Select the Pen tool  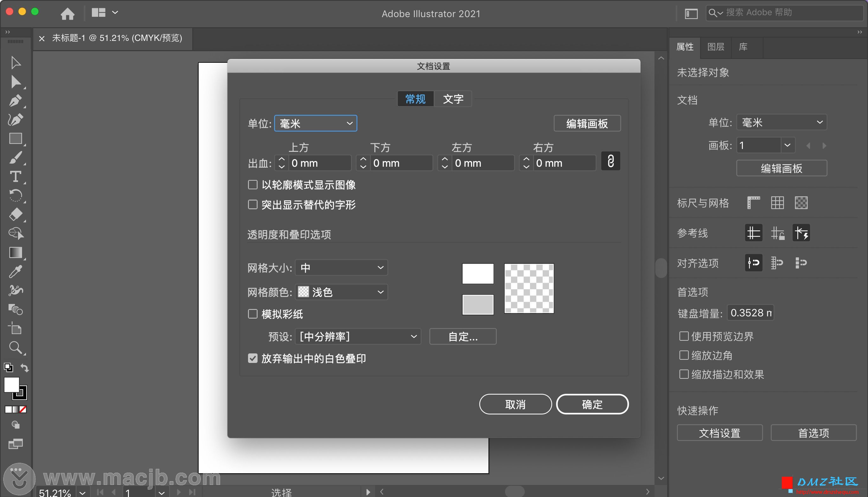[15, 101]
